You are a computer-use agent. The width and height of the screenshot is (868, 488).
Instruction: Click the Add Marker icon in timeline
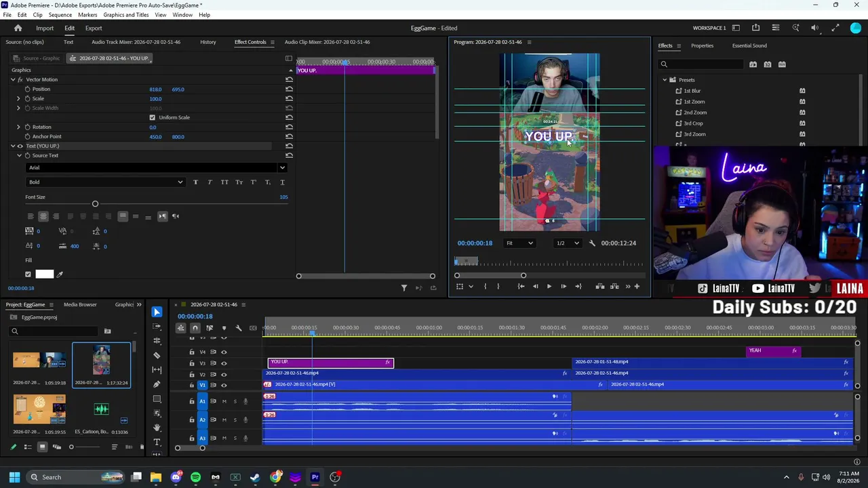(x=224, y=328)
